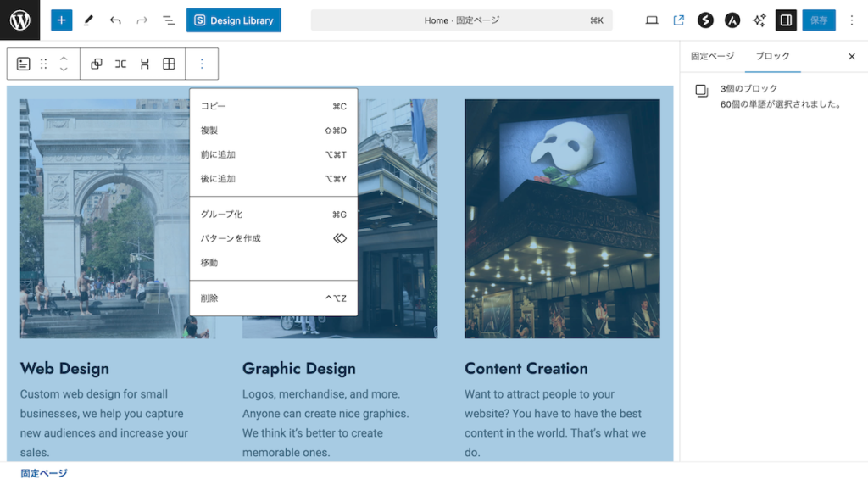Open the laptop device preview dropdown

point(652,20)
